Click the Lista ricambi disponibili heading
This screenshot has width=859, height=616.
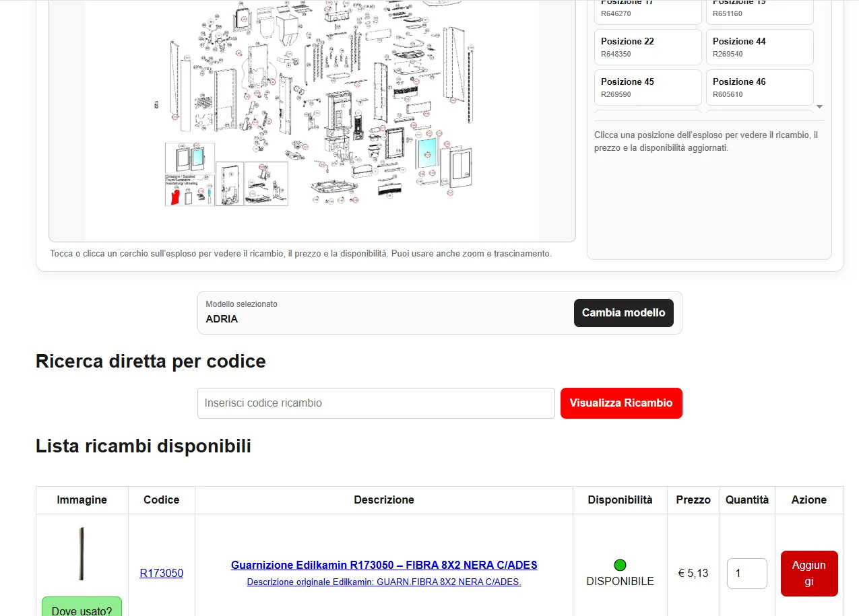coord(144,446)
